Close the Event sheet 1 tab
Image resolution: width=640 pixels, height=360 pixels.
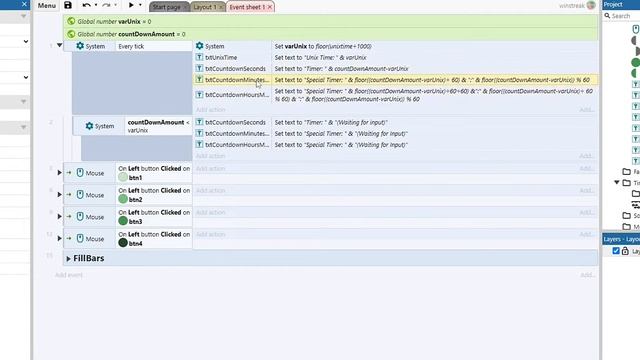(x=270, y=7)
